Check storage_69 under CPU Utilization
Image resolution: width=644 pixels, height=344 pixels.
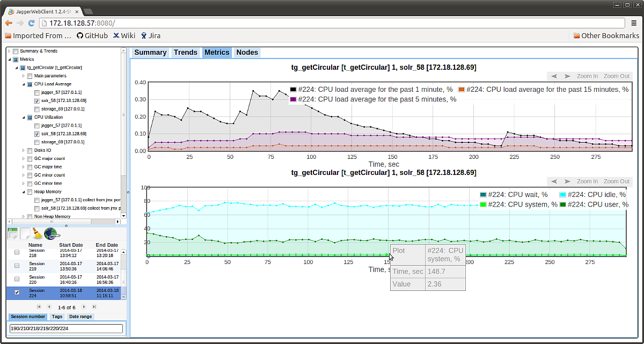(x=37, y=142)
